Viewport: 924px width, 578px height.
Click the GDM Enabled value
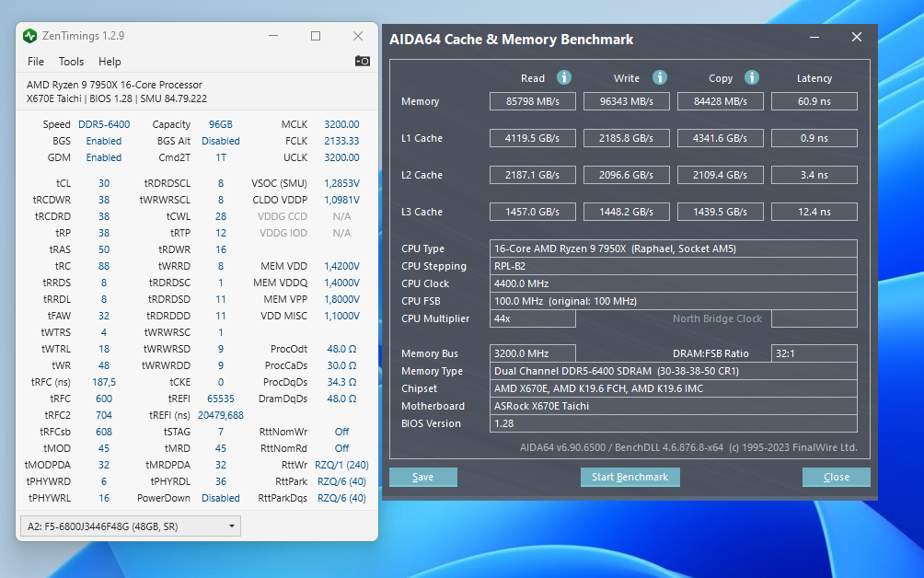[x=104, y=157]
